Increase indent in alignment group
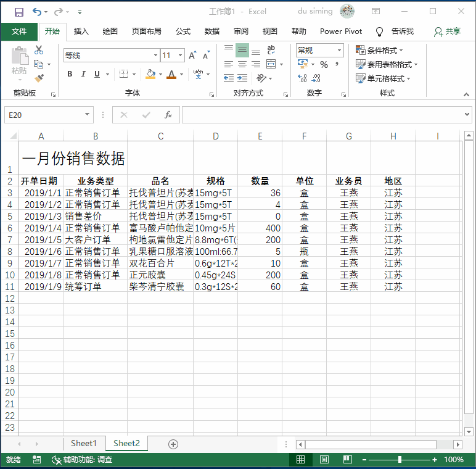476x469 pixels. 242,78
